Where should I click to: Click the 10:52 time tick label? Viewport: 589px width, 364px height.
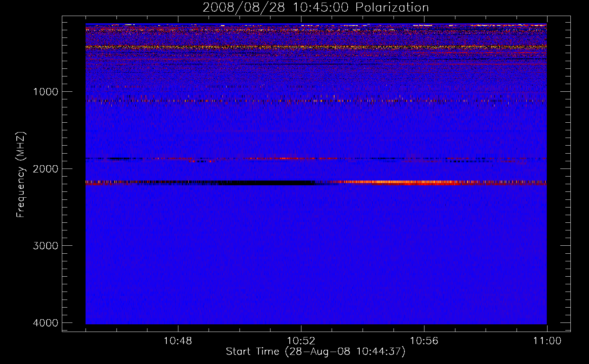(x=301, y=341)
